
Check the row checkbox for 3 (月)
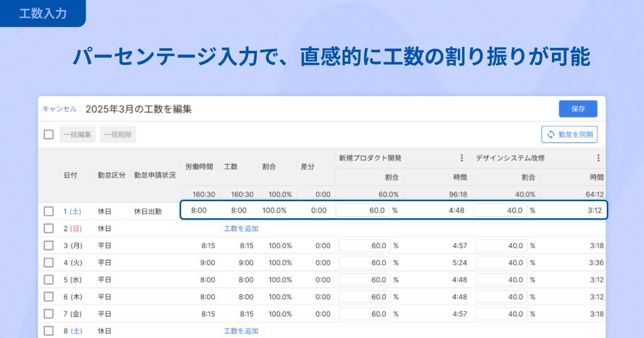point(48,245)
